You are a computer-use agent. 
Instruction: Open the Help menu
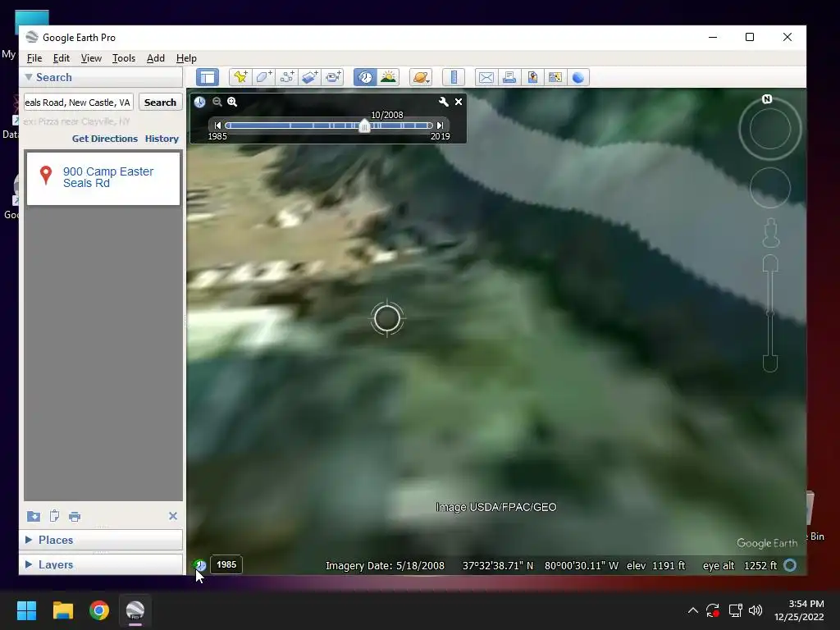[186, 58]
